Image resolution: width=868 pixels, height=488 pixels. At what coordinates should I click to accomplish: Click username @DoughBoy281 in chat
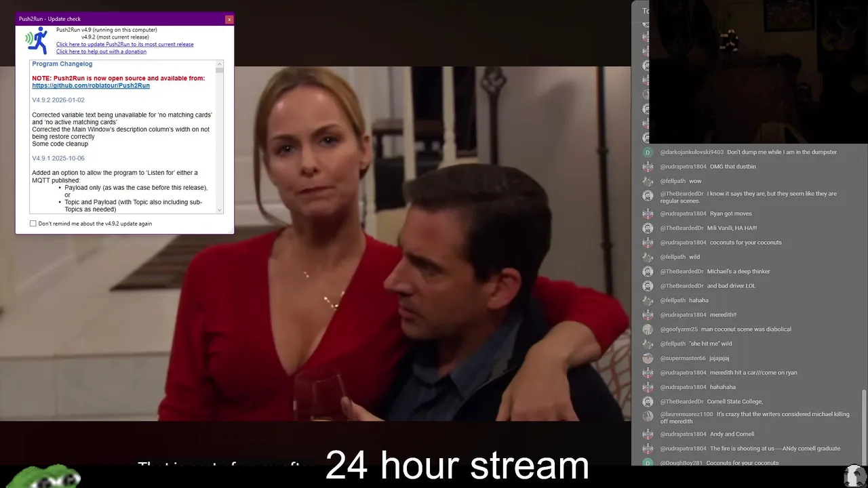point(681,463)
